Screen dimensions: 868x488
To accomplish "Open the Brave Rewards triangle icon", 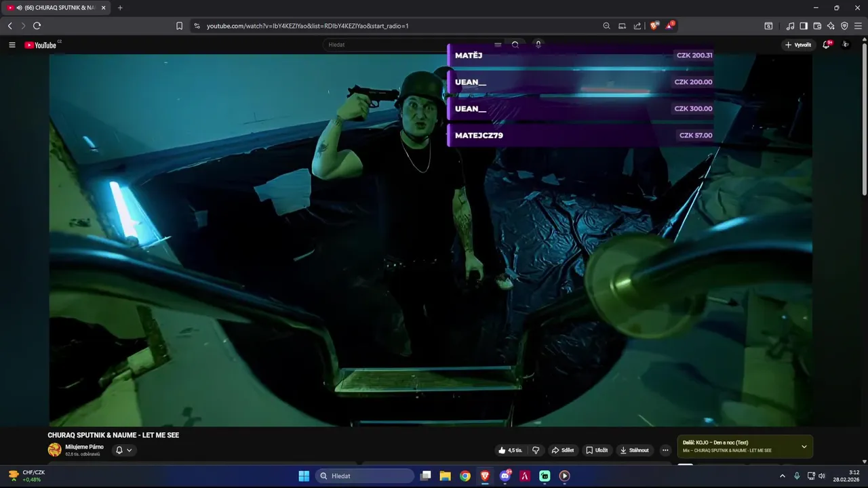I will tap(669, 26).
